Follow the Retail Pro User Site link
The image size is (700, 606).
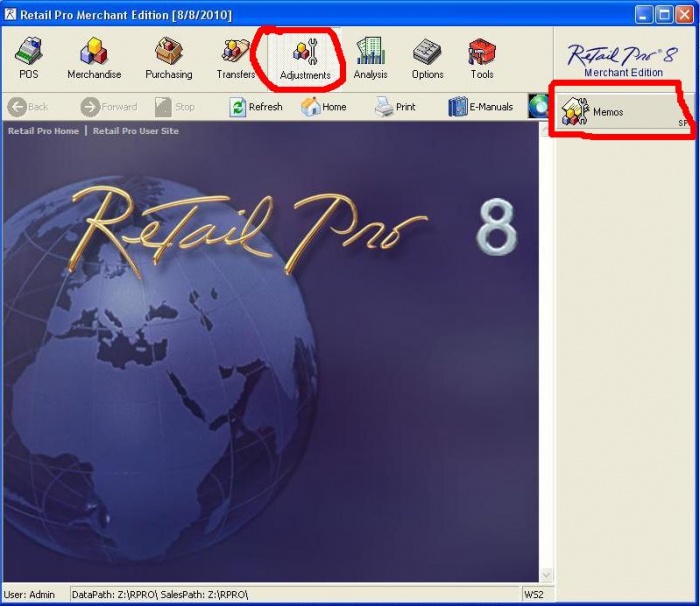pyautogui.click(x=136, y=131)
